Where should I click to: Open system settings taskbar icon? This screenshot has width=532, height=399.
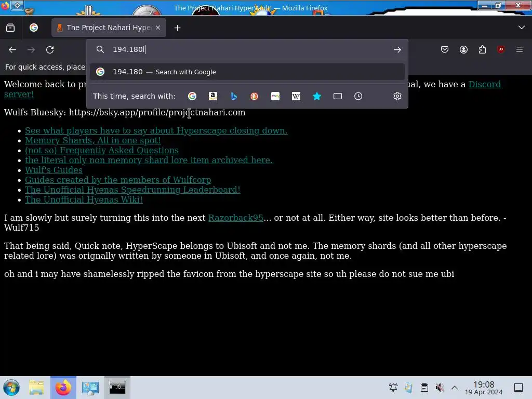[90, 388]
